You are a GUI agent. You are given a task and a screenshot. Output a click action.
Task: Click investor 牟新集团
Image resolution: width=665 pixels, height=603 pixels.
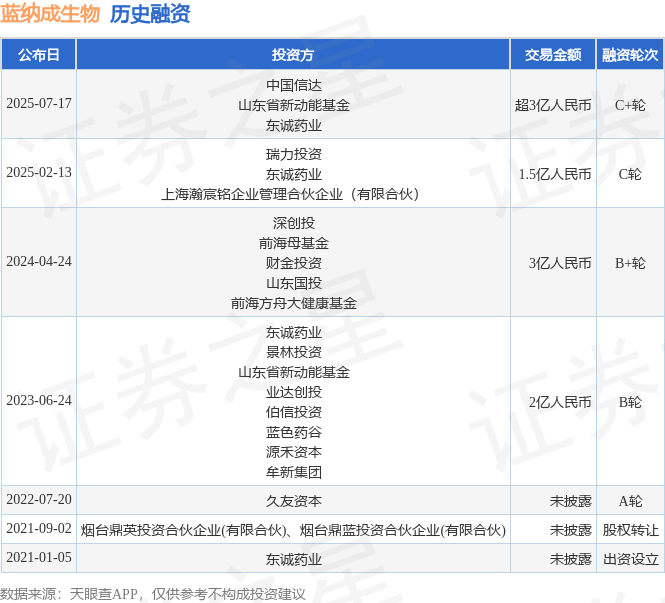293,472
